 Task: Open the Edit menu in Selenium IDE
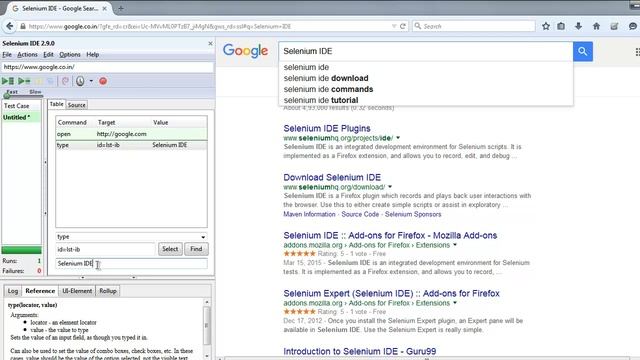pyautogui.click(x=48, y=54)
